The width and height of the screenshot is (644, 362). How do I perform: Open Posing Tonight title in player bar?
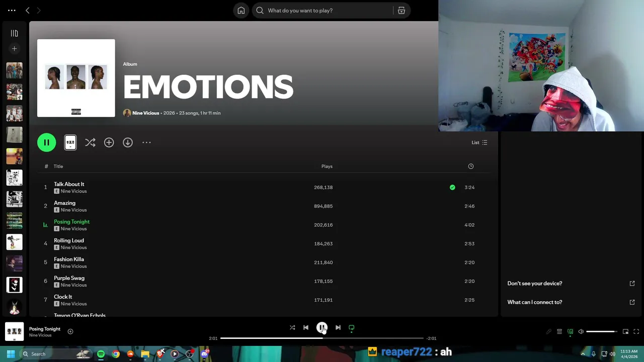coord(45,329)
